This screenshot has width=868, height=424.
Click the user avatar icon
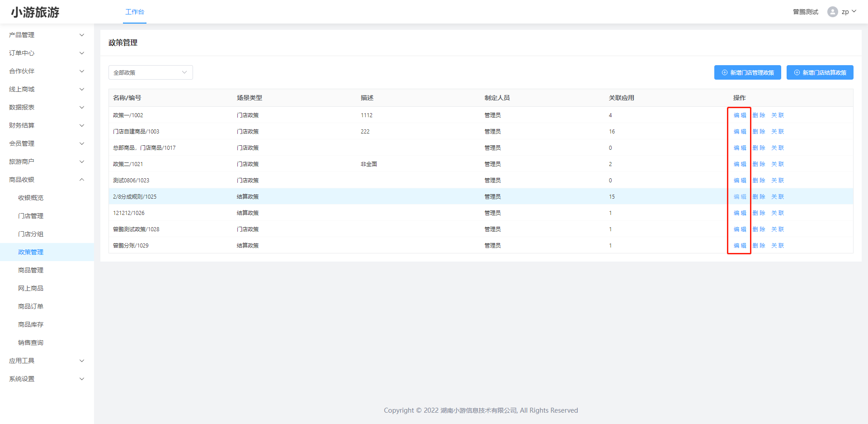(832, 12)
